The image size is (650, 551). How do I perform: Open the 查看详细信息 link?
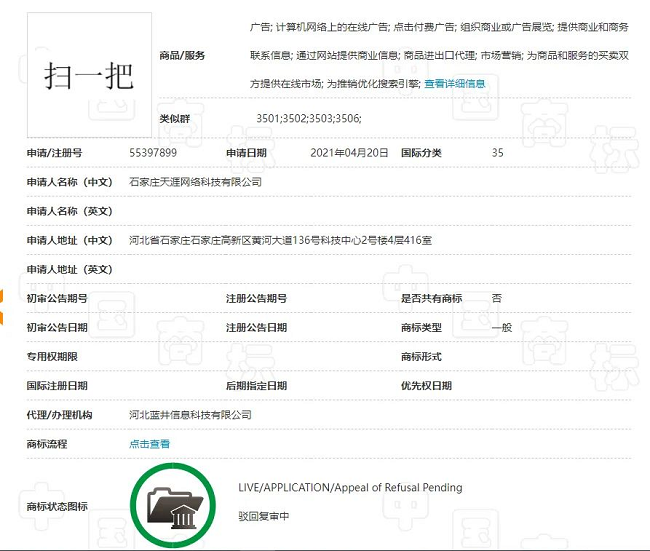click(454, 84)
